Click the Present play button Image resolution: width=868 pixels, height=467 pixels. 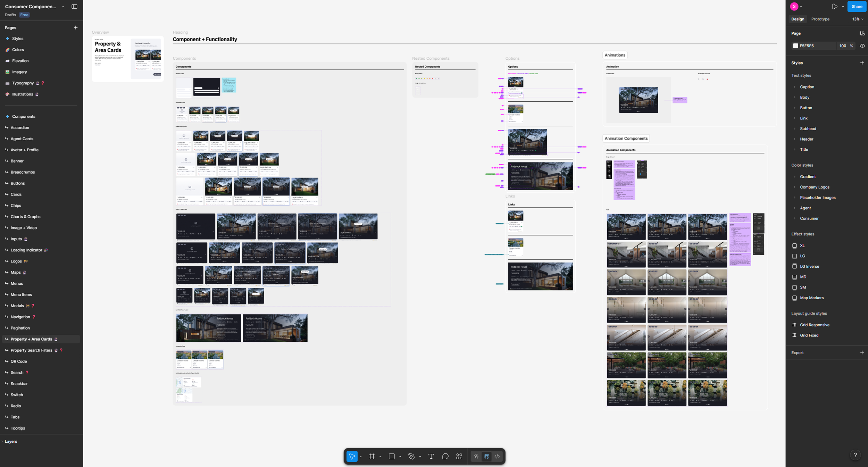pos(835,7)
